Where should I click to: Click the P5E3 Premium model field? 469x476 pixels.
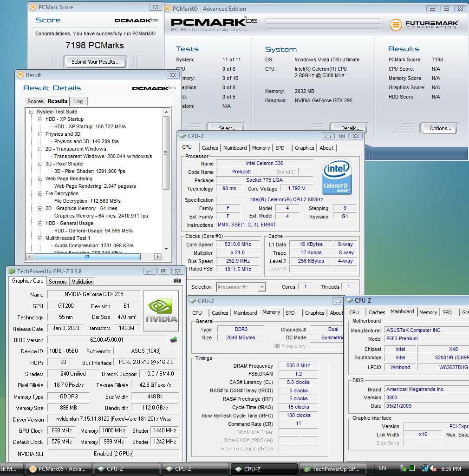427,338
